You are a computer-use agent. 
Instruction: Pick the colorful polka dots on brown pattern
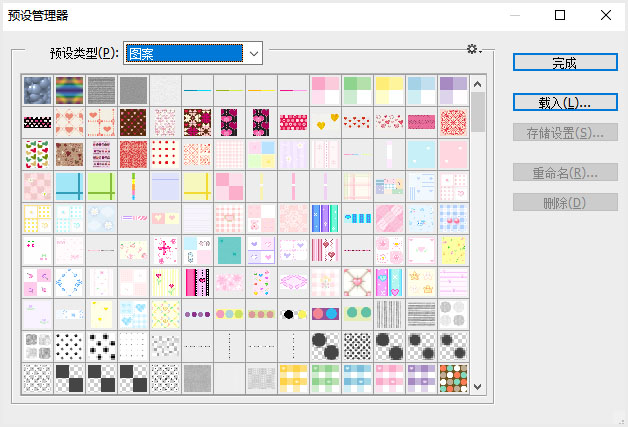tap(454, 379)
